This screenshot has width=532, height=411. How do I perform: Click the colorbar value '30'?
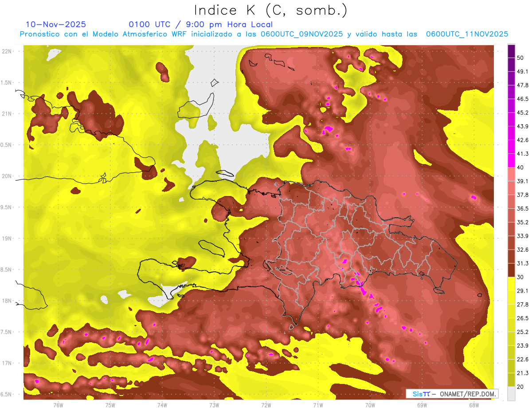point(520,277)
